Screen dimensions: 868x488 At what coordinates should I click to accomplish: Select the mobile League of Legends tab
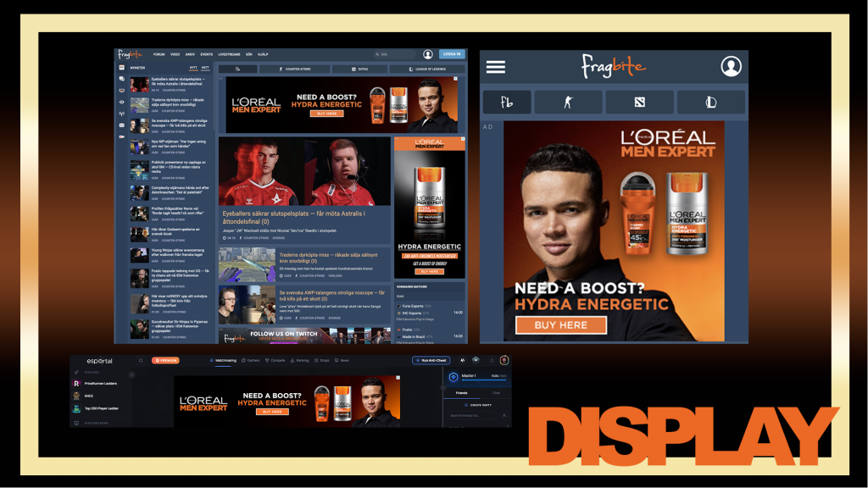click(x=711, y=103)
